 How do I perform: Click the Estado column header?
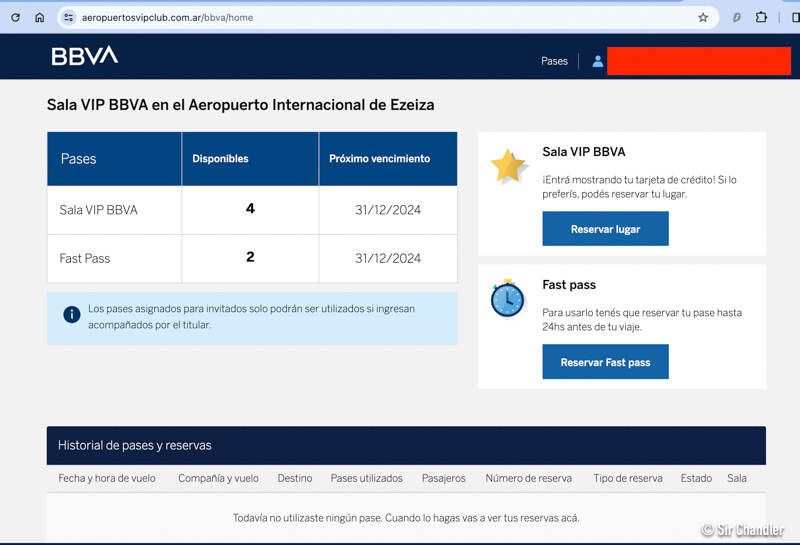pos(696,478)
